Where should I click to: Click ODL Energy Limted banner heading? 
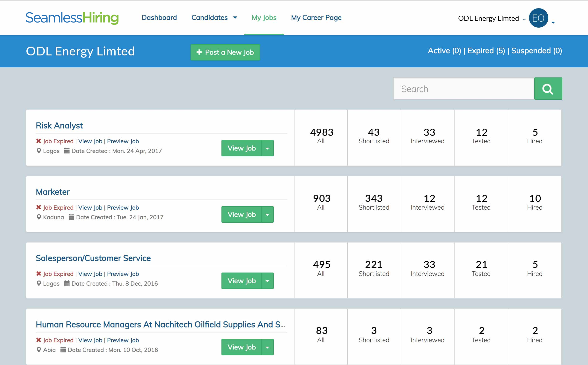(x=80, y=51)
